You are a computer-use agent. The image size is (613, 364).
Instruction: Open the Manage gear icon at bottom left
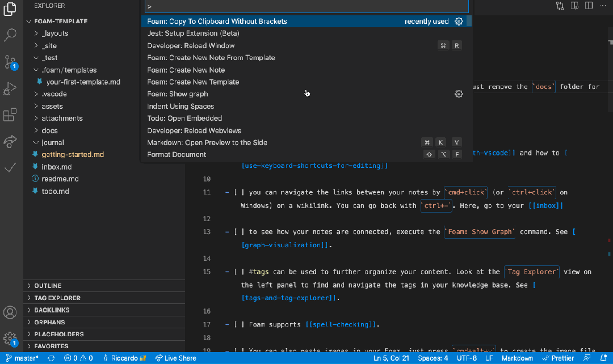[x=10, y=338]
